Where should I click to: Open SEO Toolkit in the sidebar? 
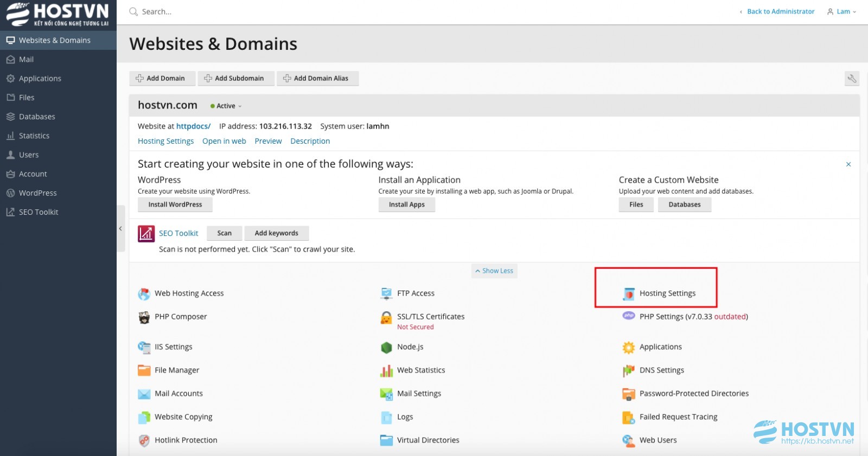58,212
